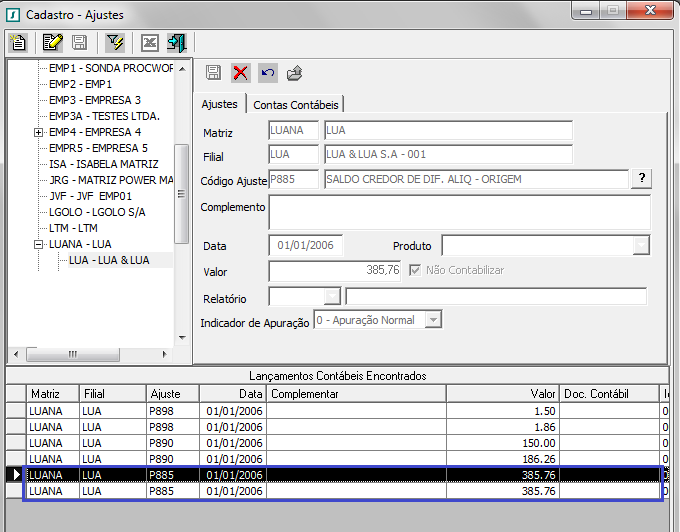Click the exit door icon
Viewport: 680px width, 532px height.
[x=177, y=42]
